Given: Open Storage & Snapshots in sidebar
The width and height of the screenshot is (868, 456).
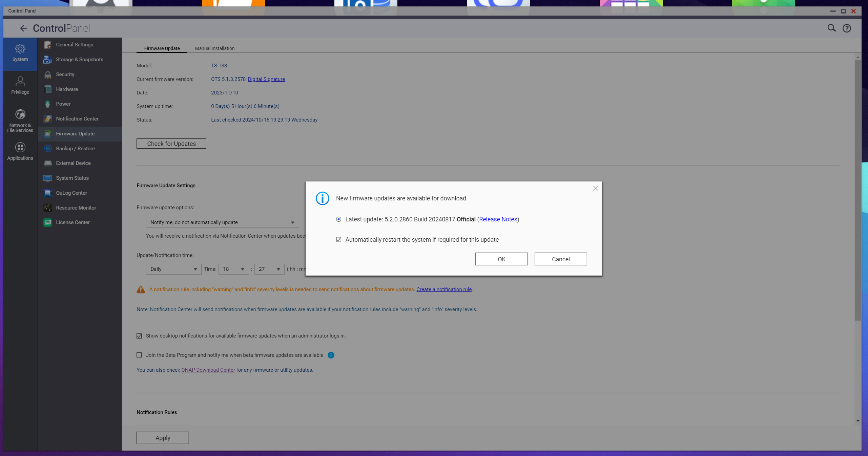Looking at the screenshot, I should pos(79,60).
